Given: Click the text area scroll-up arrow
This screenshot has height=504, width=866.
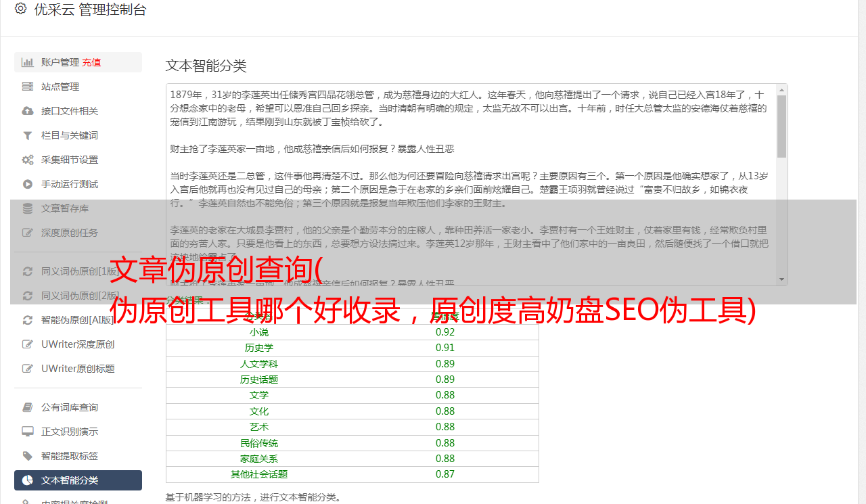Looking at the screenshot, I should (781, 90).
